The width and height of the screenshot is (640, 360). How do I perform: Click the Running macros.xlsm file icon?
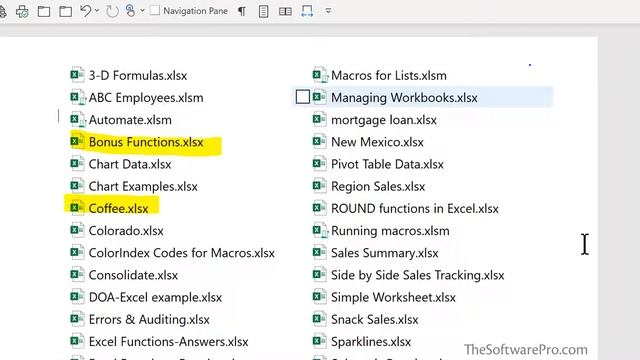coord(320,230)
